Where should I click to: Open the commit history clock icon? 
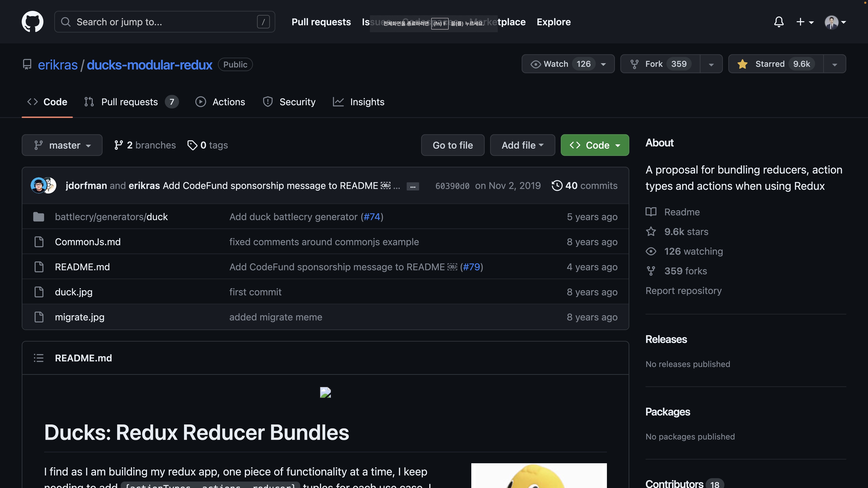coord(557,186)
